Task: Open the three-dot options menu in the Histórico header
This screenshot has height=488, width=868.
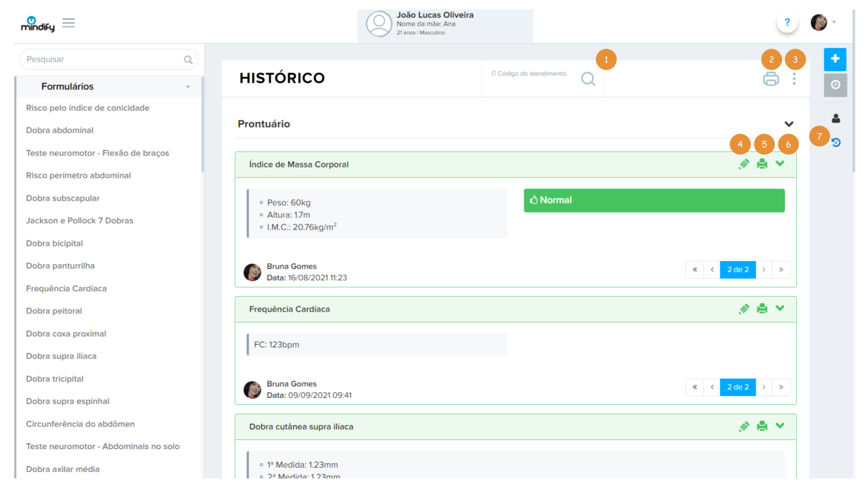Action: pyautogui.click(x=794, y=79)
